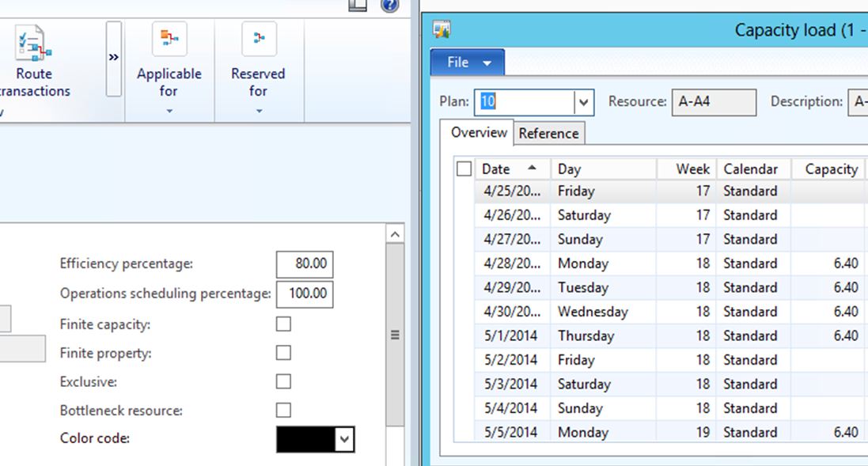The width and height of the screenshot is (868, 466).
Task: Toggle the Bottleneck resource checkbox
Action: [x=283, y=410]
